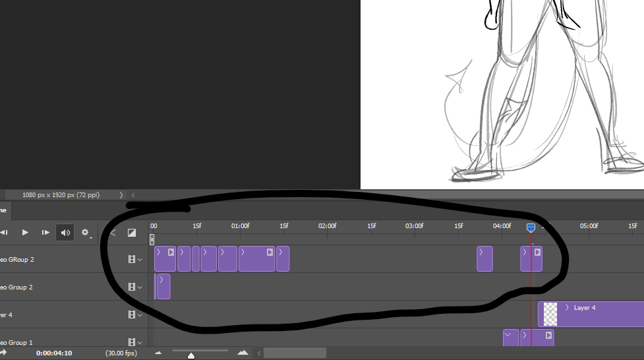Go to the previous frame
644x360 pixels.
point(4,233)
